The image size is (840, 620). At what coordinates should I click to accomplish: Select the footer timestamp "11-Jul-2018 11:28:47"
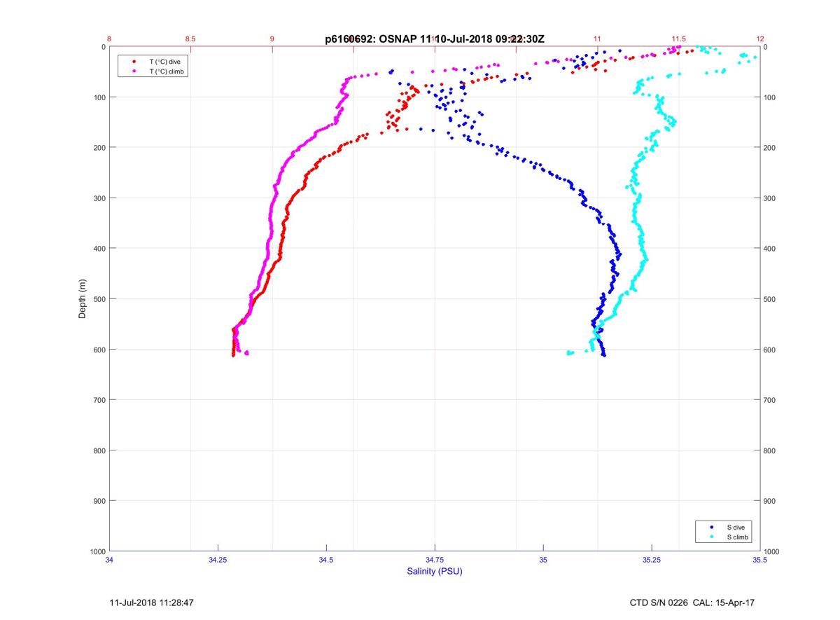point(151,602)
